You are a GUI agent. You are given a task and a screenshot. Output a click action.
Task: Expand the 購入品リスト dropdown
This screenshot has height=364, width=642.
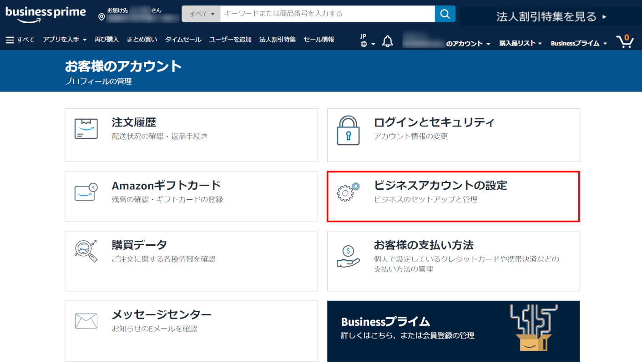[x=521, y=44]
